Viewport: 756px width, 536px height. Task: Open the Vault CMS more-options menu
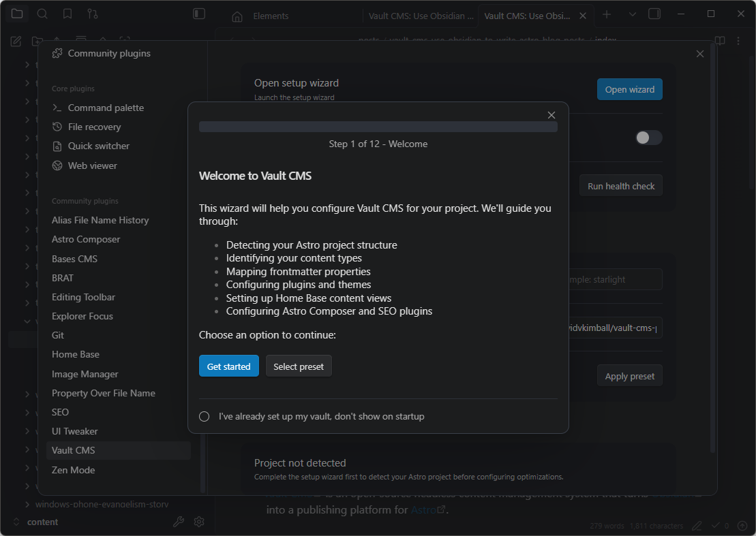(x=738, y=41)
